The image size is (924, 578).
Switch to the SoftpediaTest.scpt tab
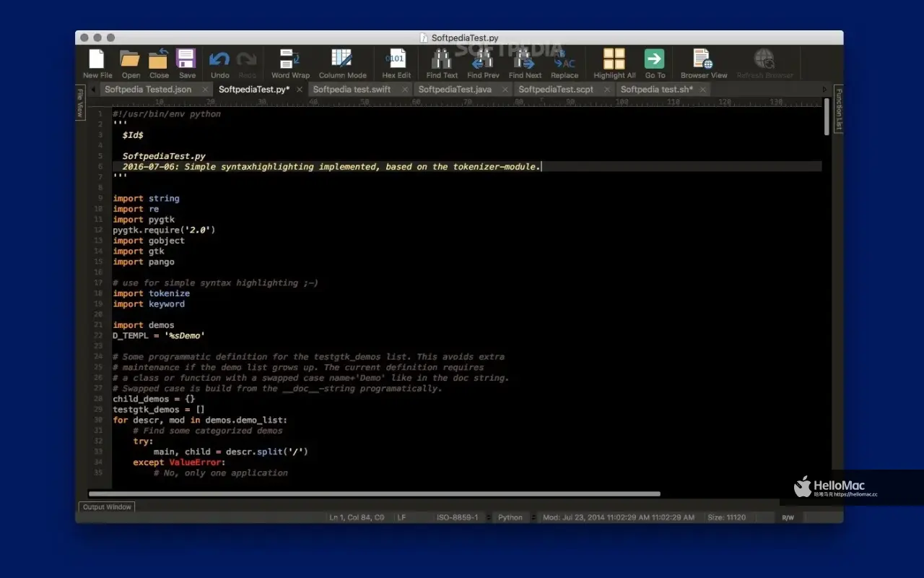click(x=556, y=90)
